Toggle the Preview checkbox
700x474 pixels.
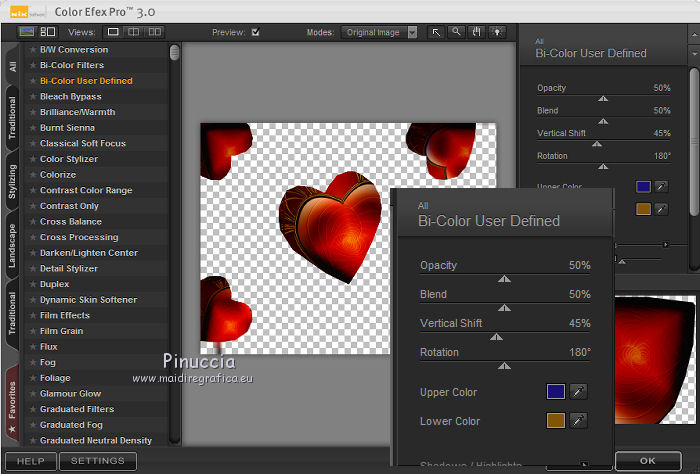[256, 32]
